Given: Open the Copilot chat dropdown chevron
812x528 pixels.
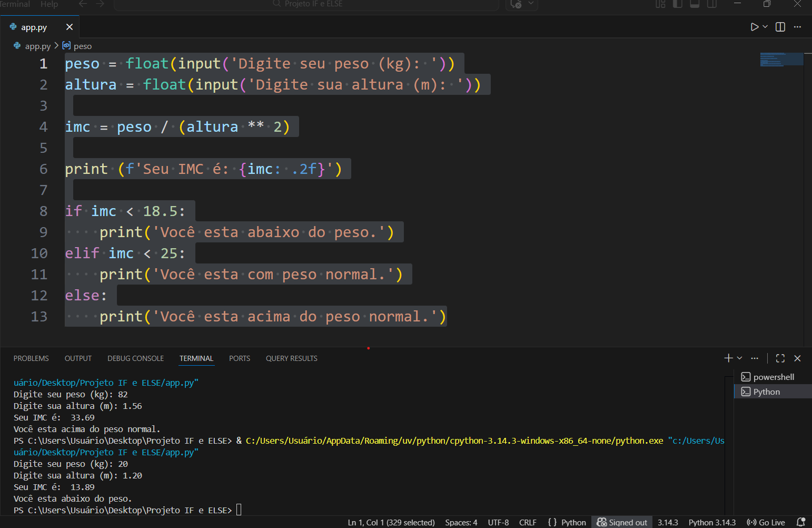Looking at the screenshot, I should point(531,4).
